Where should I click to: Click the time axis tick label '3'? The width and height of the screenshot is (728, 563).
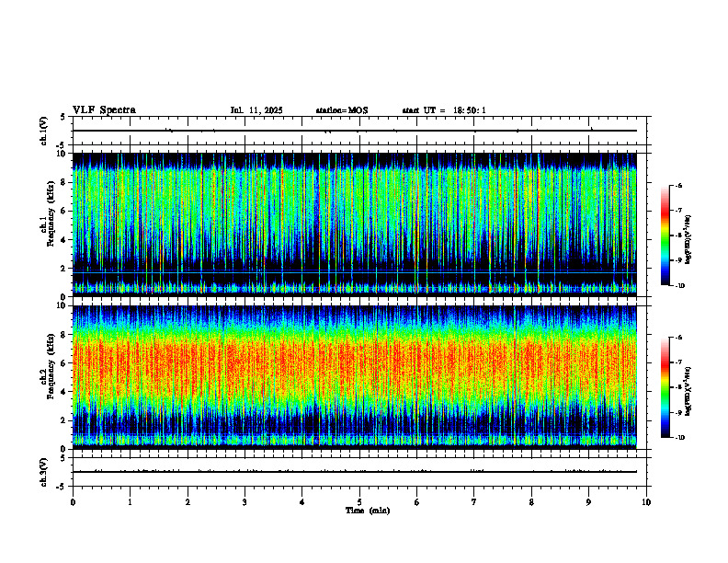245,502
